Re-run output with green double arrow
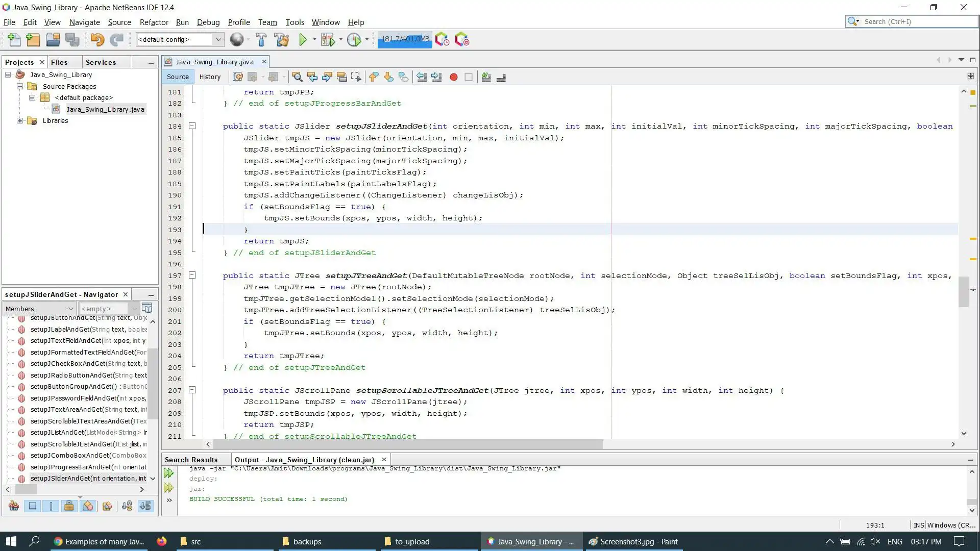The image size is (980, 551). point(168,473)
